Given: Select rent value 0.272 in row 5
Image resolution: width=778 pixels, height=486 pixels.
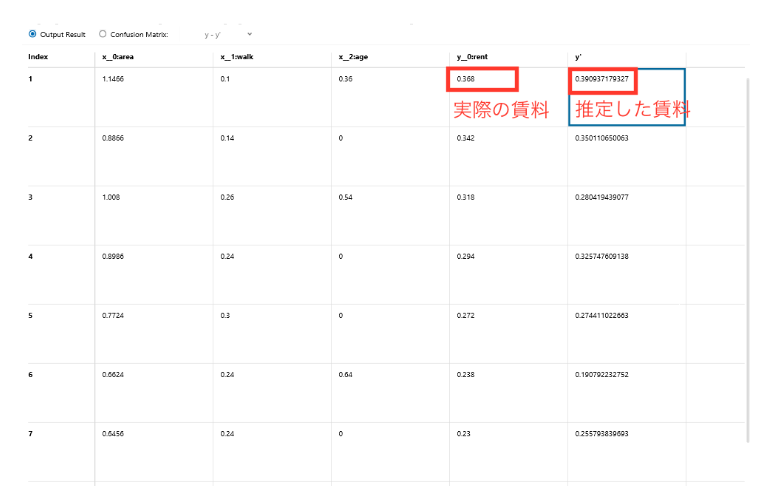Looking at the screenshot, I should point(466,315).
